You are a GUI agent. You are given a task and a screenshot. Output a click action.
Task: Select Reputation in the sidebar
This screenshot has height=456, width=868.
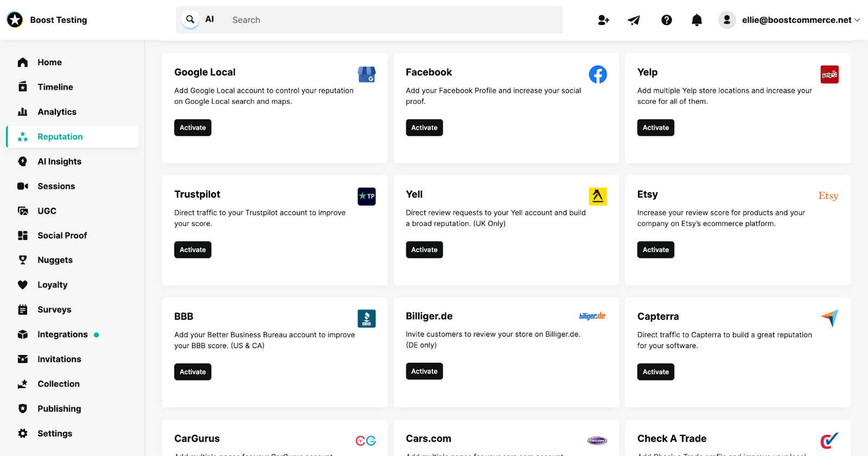pos(72,137)
